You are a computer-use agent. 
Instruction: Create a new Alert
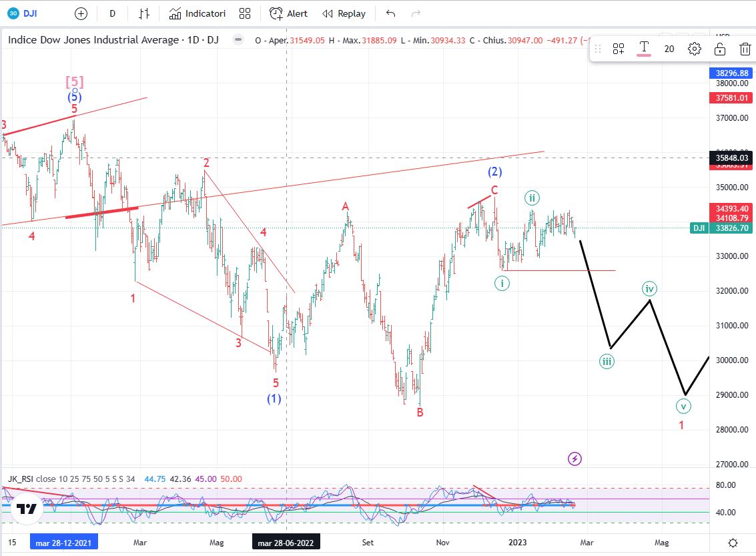(288, 13)
